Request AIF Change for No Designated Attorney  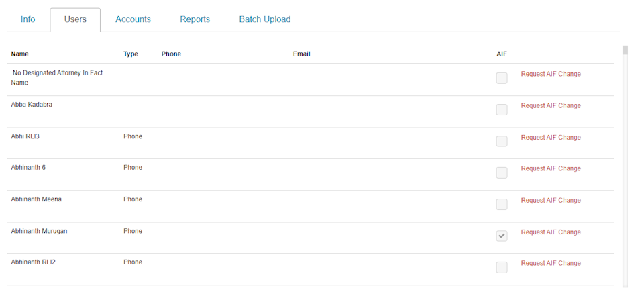click(551, 74)
